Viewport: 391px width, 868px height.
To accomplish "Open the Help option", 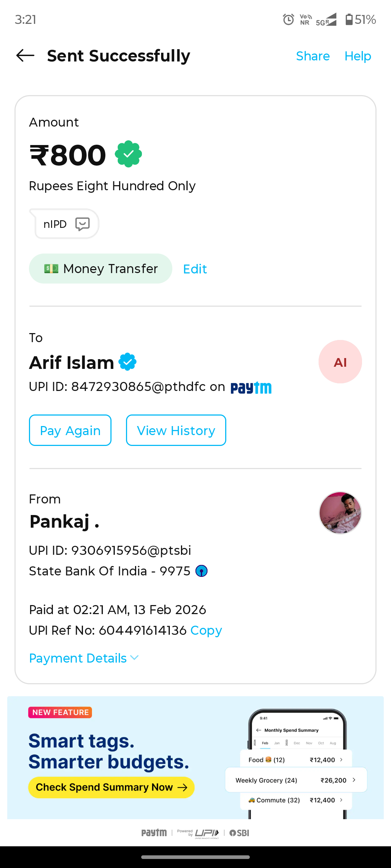I will (x=358, y=56).
